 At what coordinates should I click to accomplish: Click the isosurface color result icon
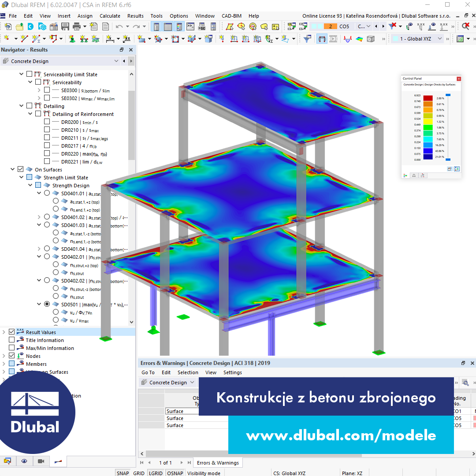(359, 39)
